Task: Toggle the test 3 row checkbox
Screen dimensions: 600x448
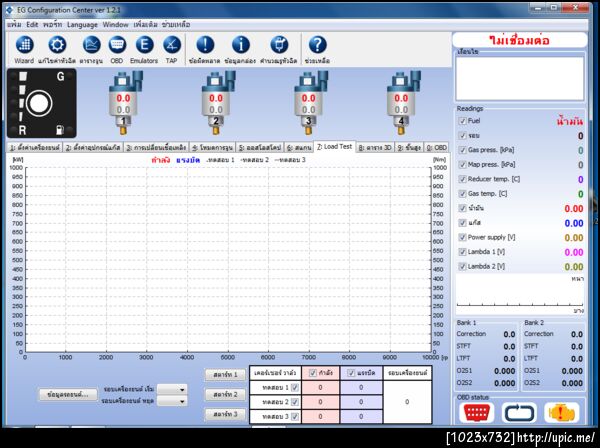Action: click(295, 417)
